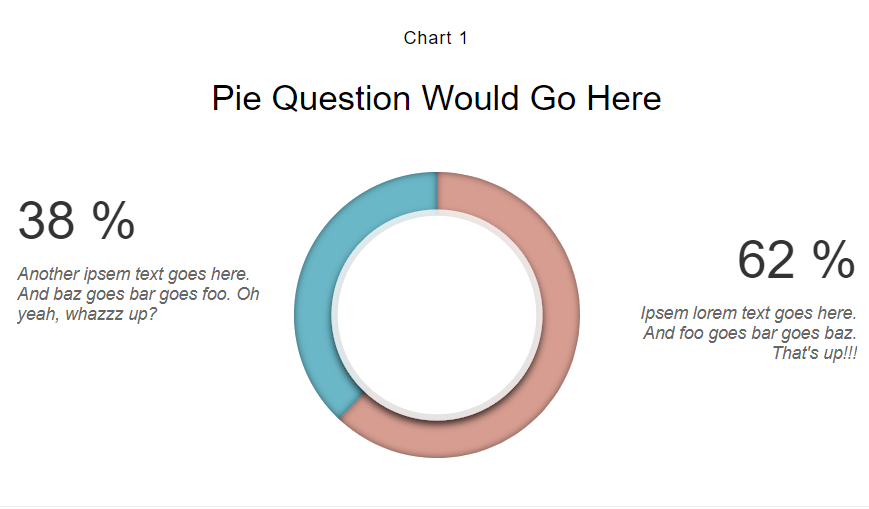Click the "62 %" percentage figure

click(x=796, y=259)
